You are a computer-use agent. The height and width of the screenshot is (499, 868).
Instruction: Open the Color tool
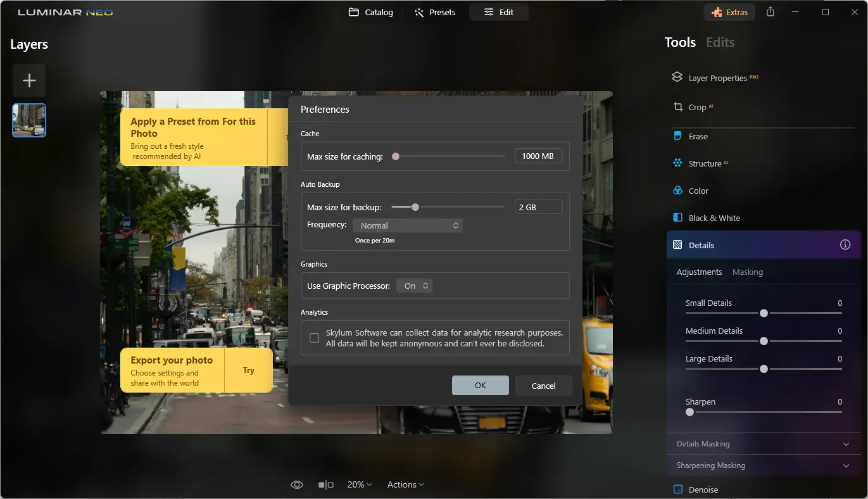[696, 191]
